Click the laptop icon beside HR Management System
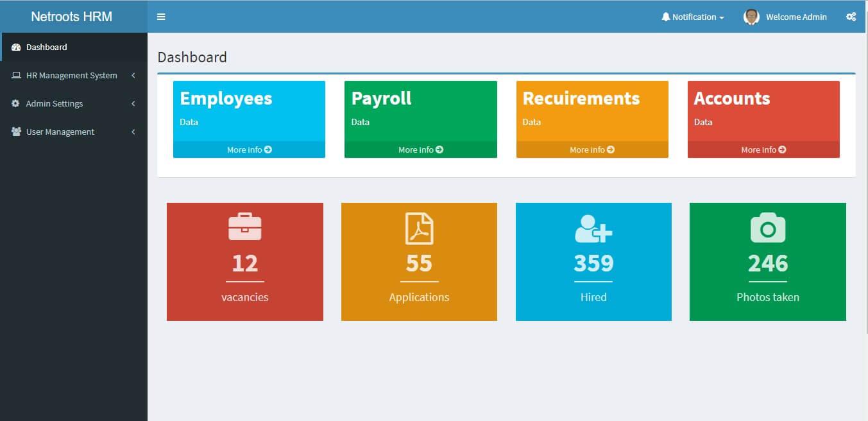Screen dimensions: 868x421 [x=16, y=75]
